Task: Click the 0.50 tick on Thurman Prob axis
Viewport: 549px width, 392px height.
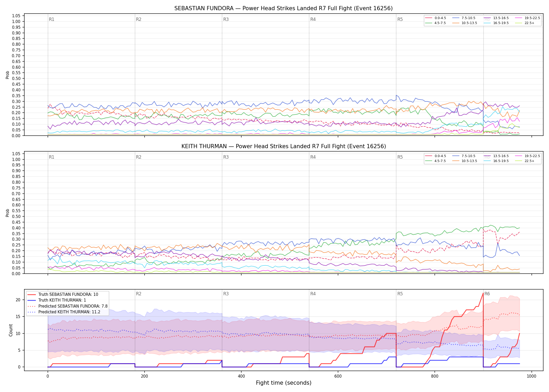Action: pos(16,216)
